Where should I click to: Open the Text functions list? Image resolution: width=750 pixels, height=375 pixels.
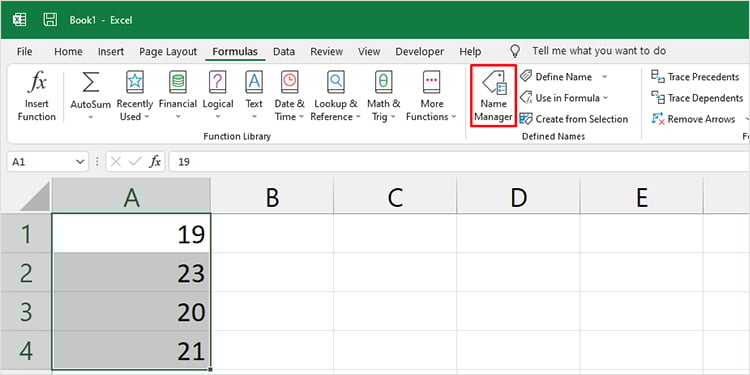(x=254, y=96)
